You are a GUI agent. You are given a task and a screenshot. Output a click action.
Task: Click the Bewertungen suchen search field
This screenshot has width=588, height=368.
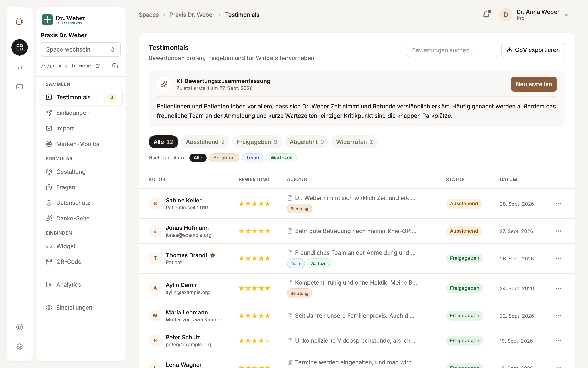[x=452, y=50]
